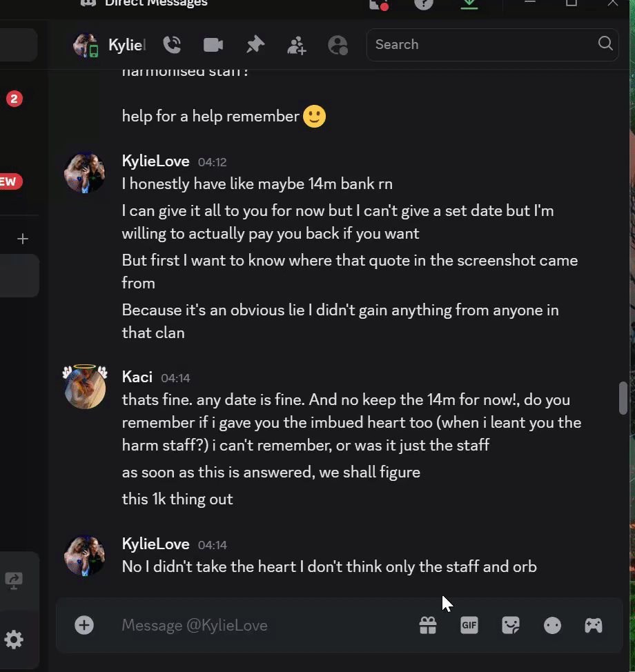
Task: Start a voice call with KylieLove
Action: click(172, 45)
